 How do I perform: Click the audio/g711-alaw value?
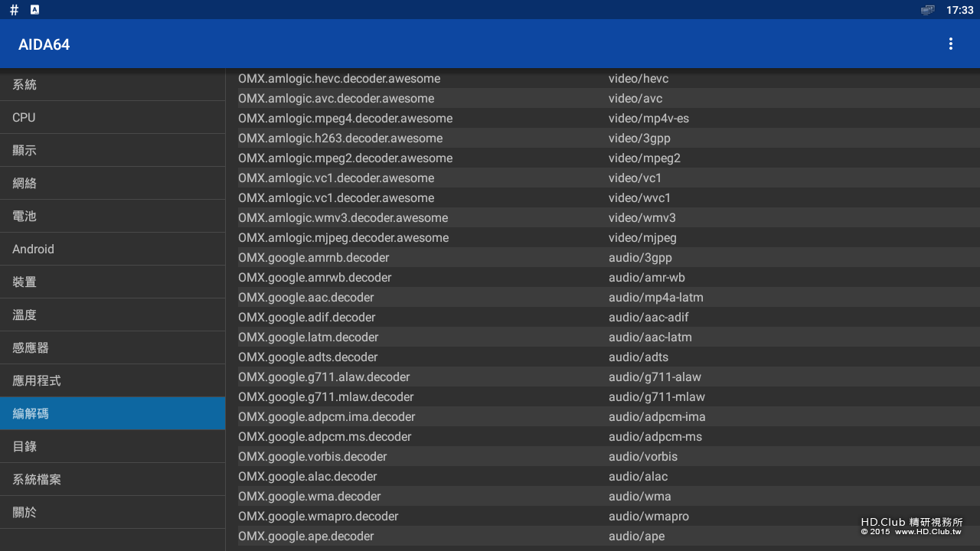(x=655, y=377)
